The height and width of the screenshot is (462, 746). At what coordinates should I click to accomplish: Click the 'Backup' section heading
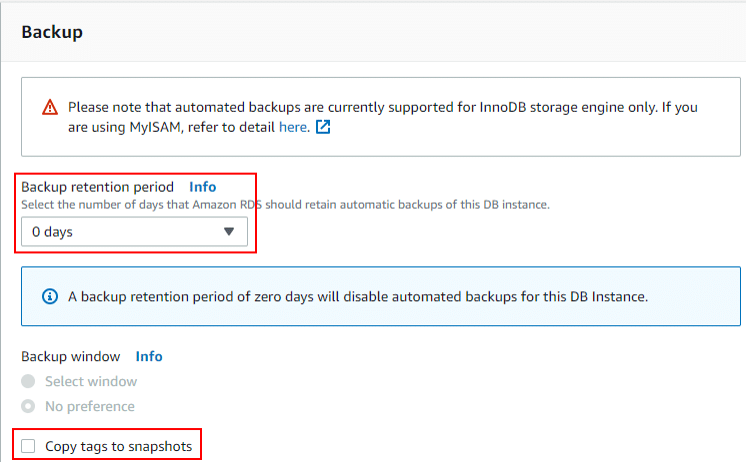[52, 32]
